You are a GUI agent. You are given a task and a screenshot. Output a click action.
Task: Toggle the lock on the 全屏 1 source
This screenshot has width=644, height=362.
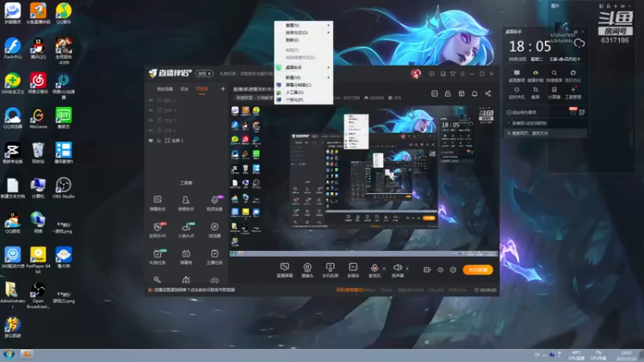(159, 140)
